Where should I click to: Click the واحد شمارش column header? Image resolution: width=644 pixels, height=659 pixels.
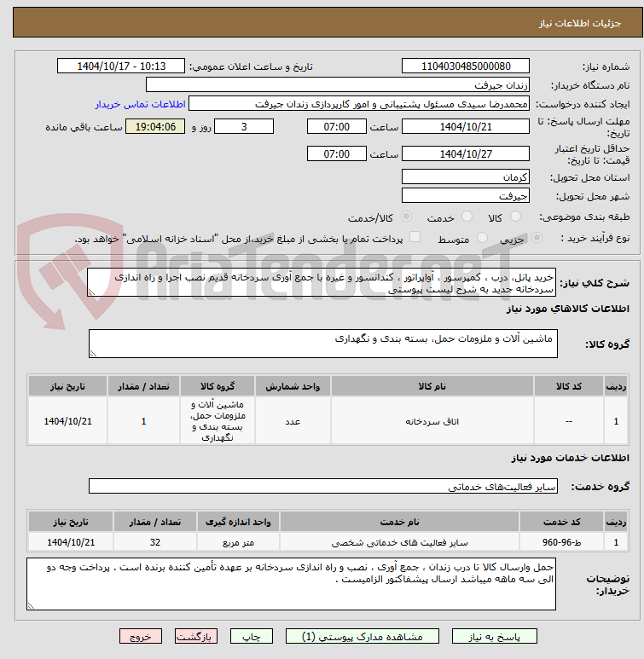pos(293,386)
